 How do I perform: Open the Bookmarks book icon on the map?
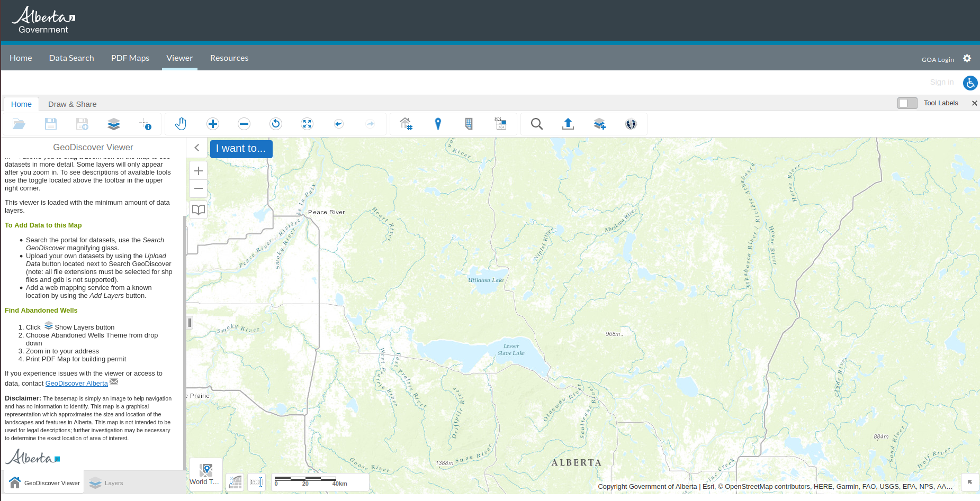point(198,209)
